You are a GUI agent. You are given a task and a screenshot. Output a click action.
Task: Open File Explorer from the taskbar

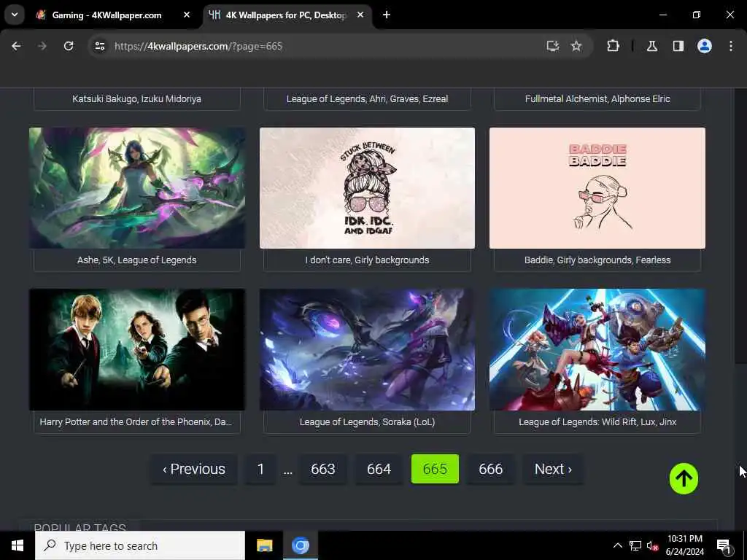(264, 545)
